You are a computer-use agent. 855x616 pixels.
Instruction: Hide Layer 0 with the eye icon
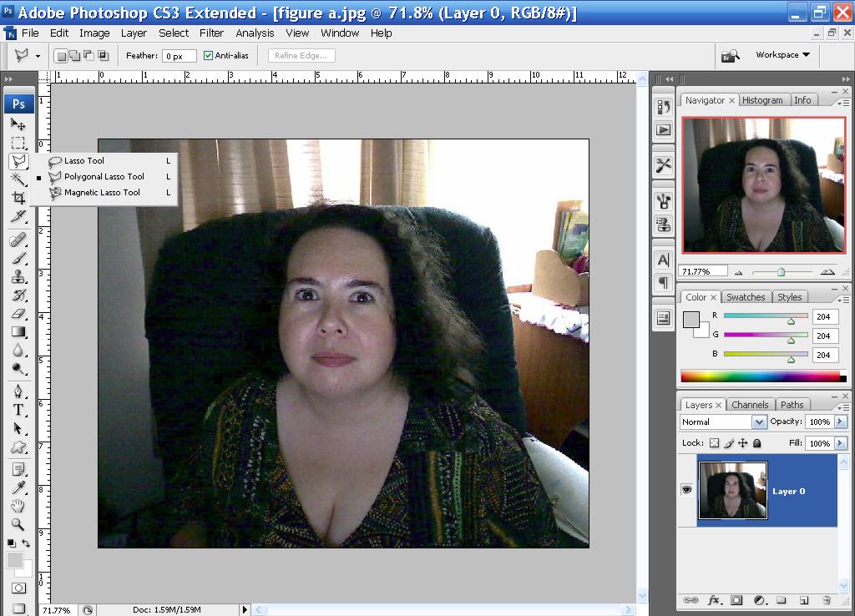coord(687,490)
